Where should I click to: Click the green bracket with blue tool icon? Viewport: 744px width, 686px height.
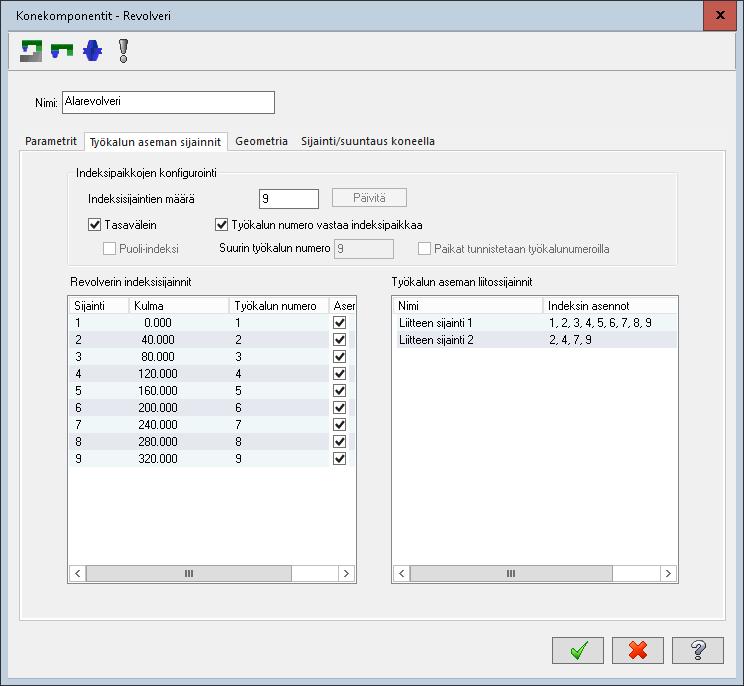click(62, 51)
